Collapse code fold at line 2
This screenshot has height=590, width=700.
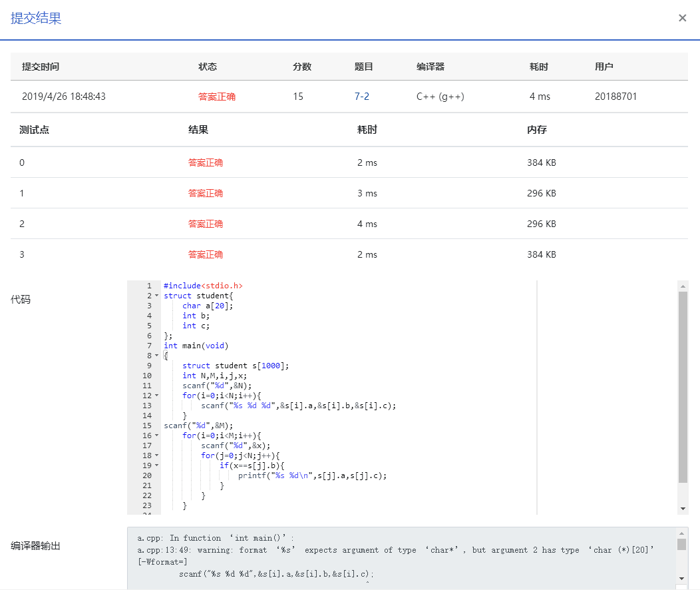156,296
